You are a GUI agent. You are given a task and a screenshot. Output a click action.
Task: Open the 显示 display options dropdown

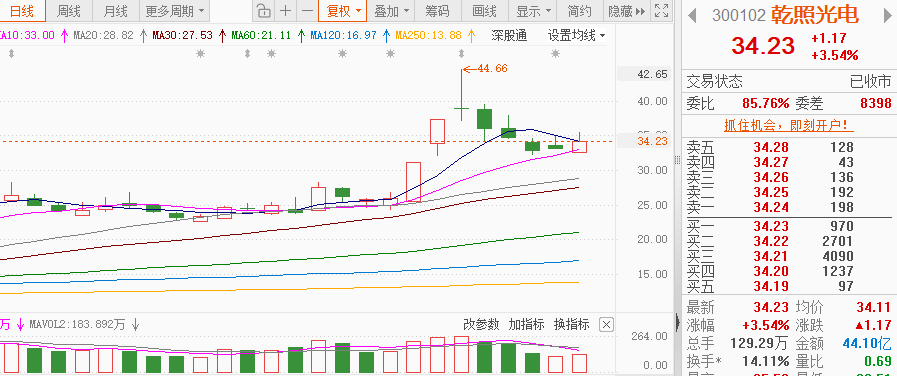click(x=533, y=11)
